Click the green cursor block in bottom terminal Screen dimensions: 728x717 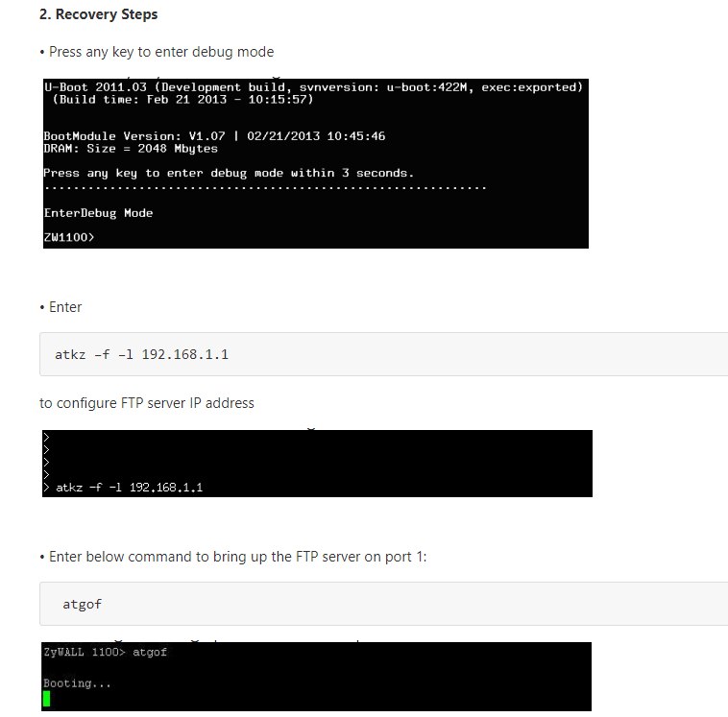point(46,699)
